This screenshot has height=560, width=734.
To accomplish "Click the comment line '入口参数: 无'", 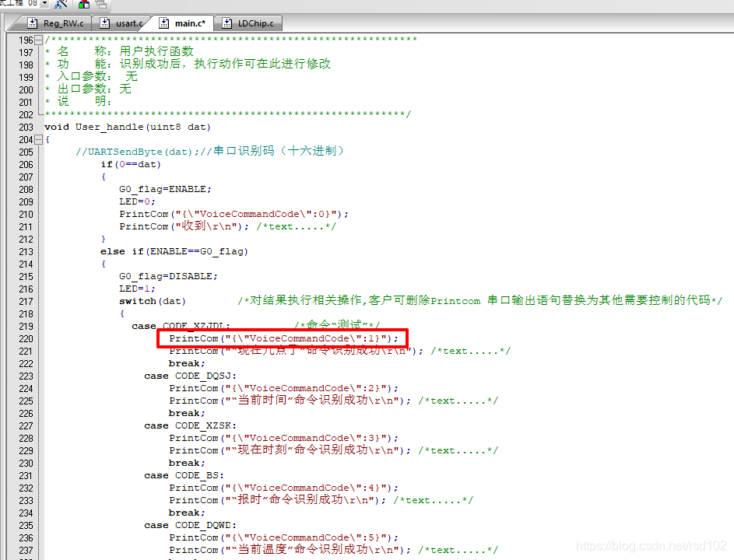I will 91,76.
